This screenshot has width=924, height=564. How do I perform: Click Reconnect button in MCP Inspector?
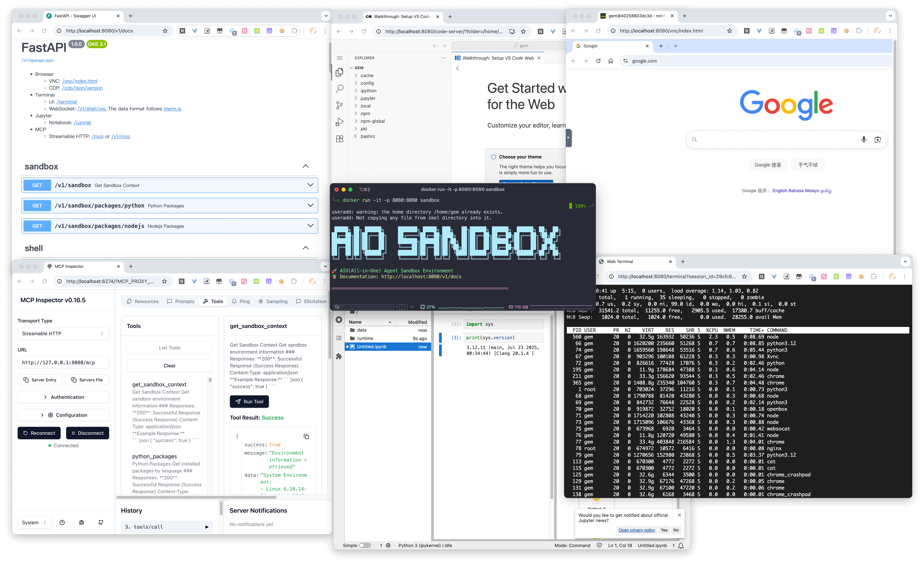tap(39, 433)
